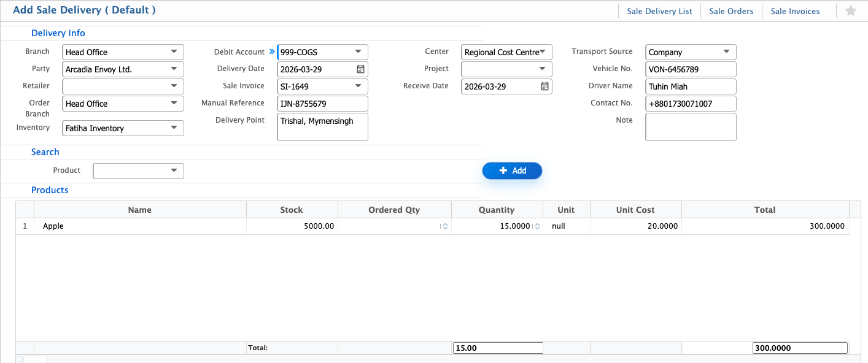Open the Transport Source dropdown
The width and height of the screenshot is (868, 363).
(726, 52)
